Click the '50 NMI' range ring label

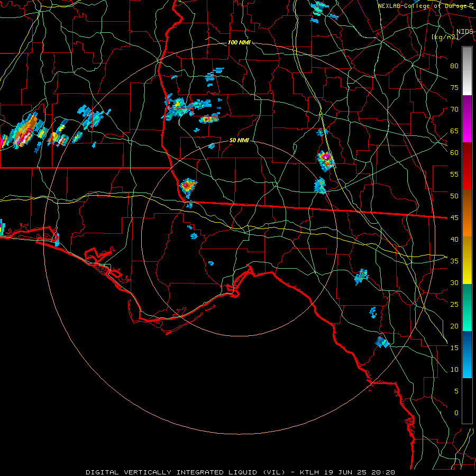[x=239, y=140]
